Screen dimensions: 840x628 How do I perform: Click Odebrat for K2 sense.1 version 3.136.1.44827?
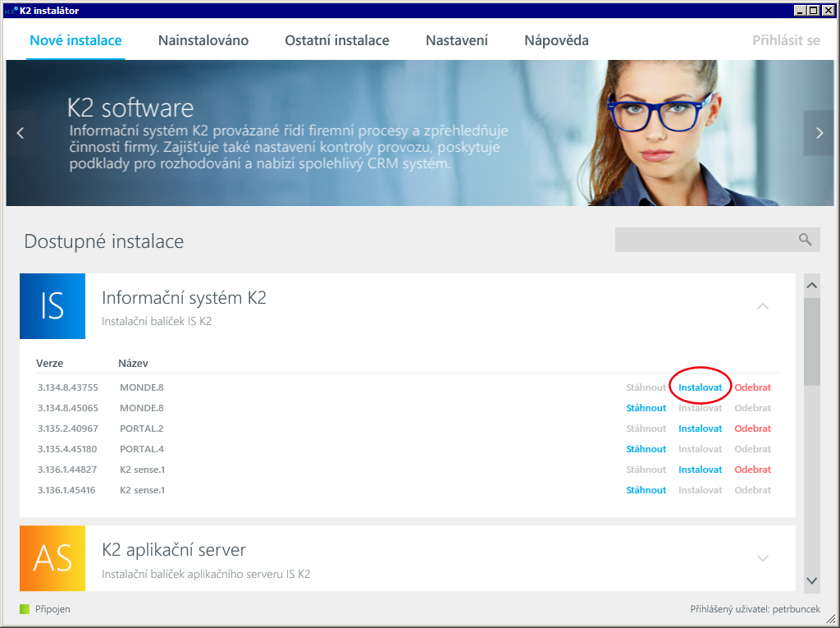753,470
